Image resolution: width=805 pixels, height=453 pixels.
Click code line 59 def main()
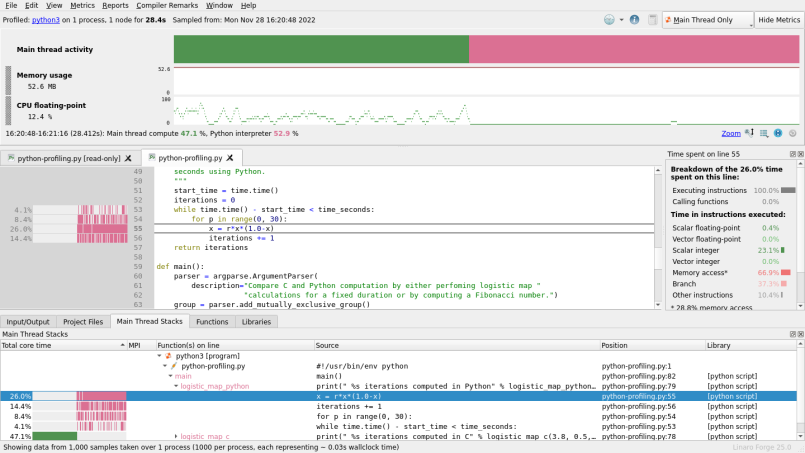click(180, 267)
